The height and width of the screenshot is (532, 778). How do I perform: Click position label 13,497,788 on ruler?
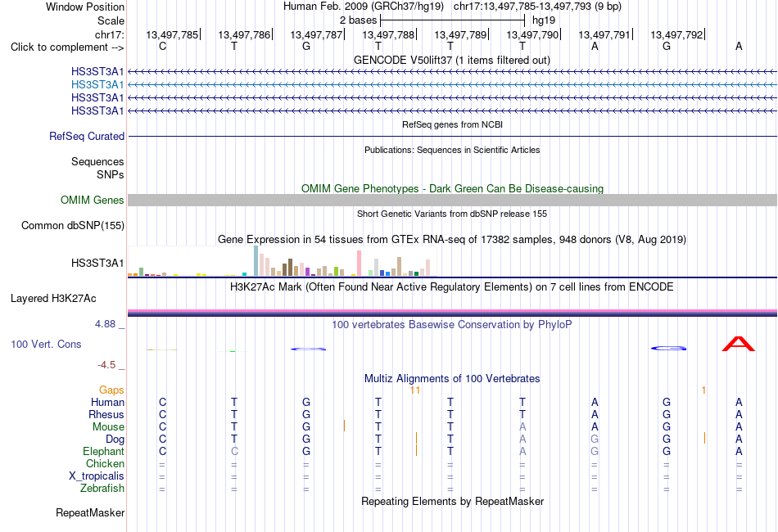pyautogui.click(x=388, y=34)
